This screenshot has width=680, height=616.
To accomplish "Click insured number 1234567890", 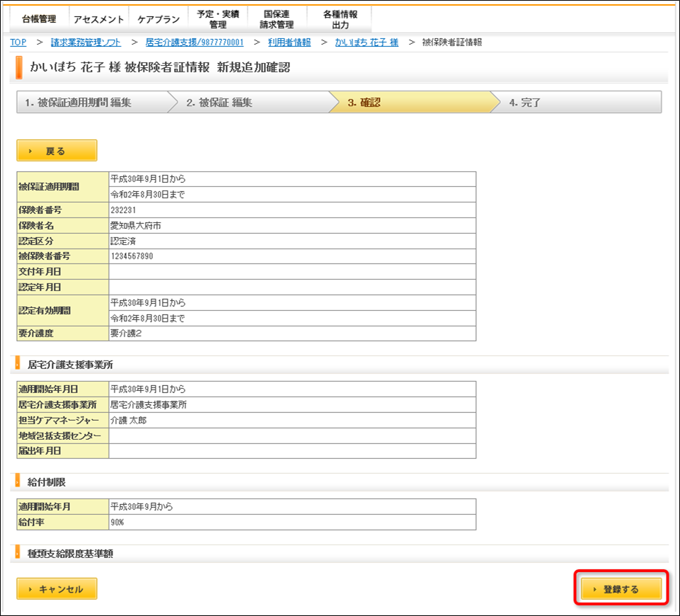I will click(132, 256).
